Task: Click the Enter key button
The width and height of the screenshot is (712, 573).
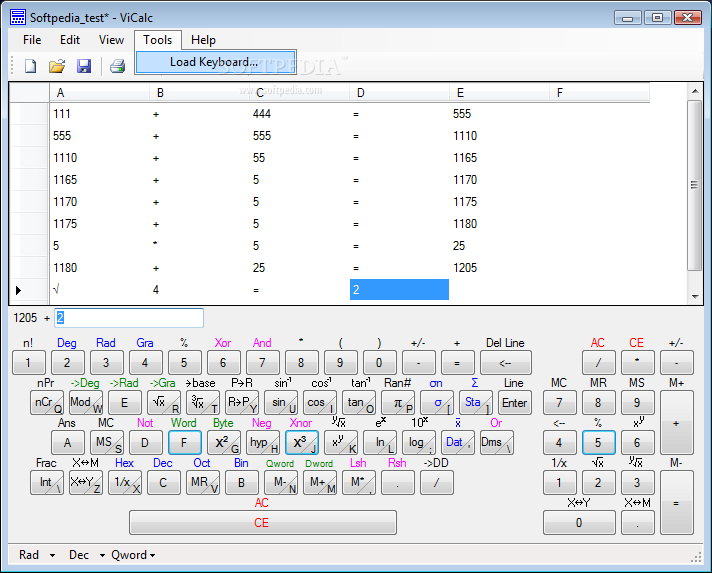Action: pyautogui.click(x=514, y=403)
